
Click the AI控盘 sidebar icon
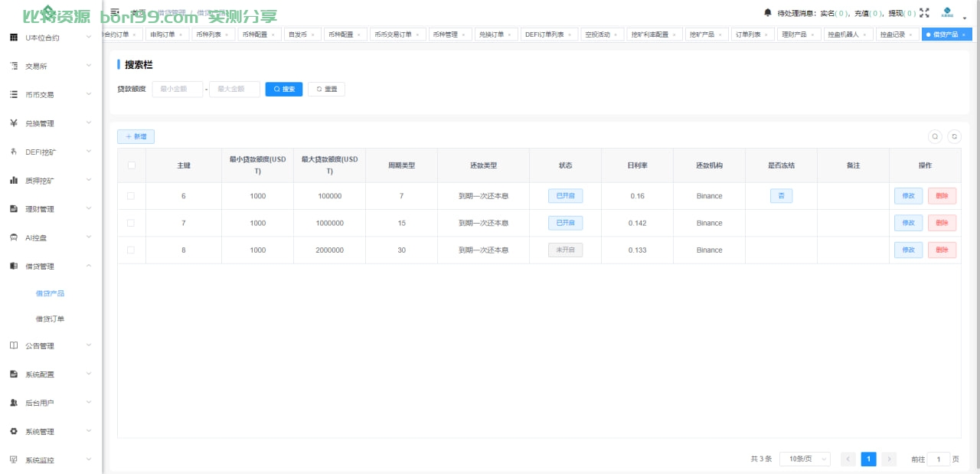coord(14,237)
